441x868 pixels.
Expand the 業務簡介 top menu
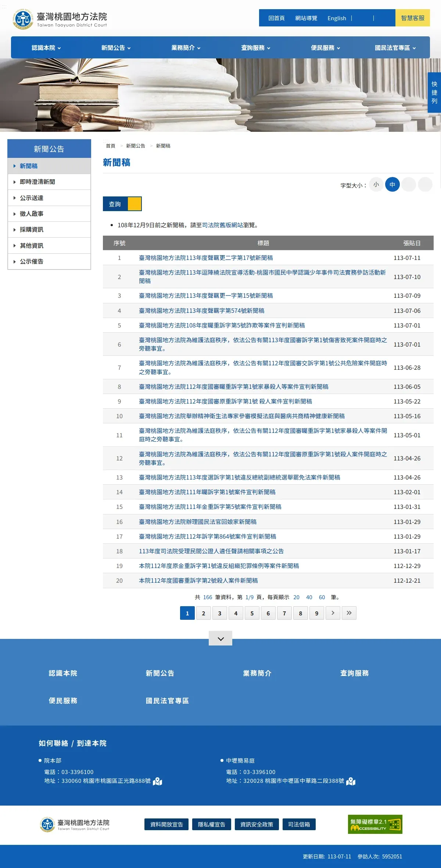point(186,48)
